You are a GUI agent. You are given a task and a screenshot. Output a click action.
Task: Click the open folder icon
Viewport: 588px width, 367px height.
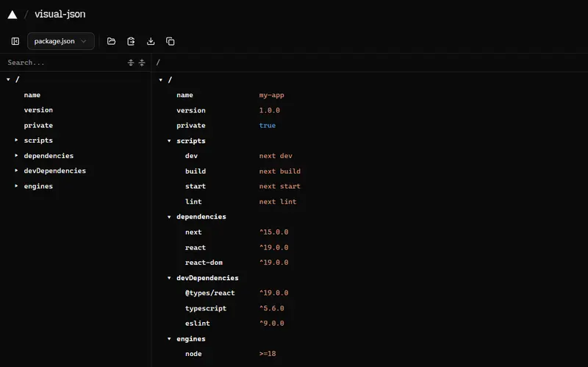pyautogui.click(x=112, y=41)
